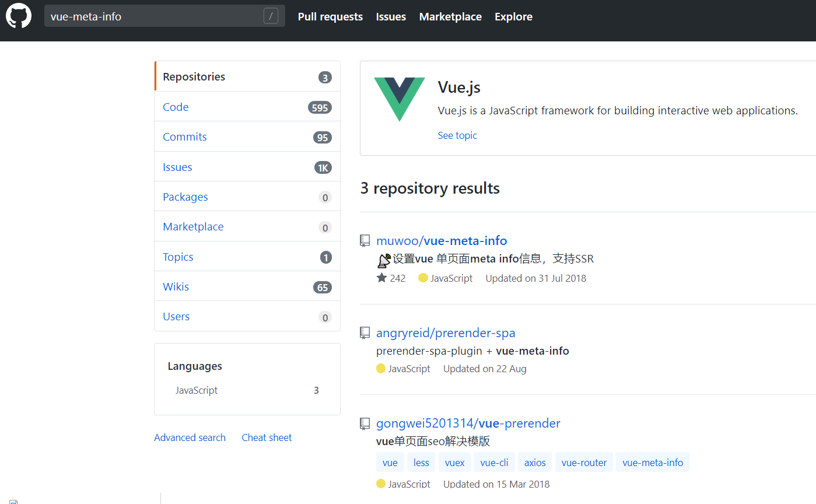
Task: Select the Users results filter
Action: point(247,316)
